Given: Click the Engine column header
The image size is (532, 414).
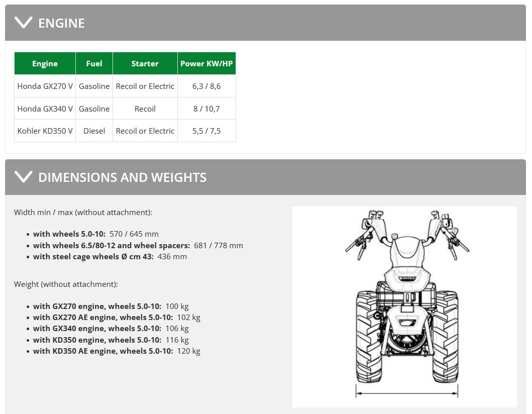Looking at the screenshot, I should (45, 64).
